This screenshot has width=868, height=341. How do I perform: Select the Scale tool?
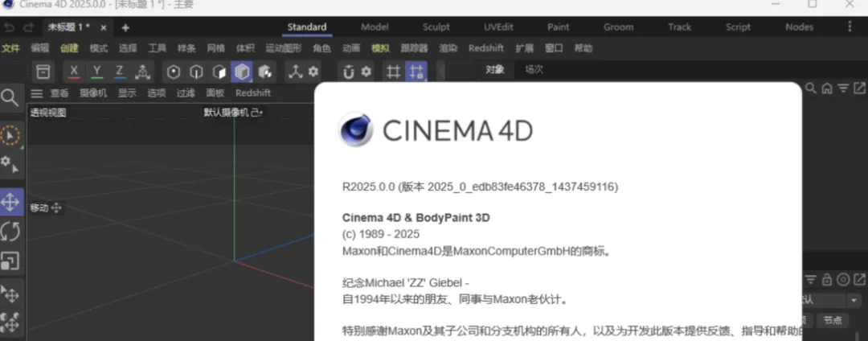(x=10, y=261)
